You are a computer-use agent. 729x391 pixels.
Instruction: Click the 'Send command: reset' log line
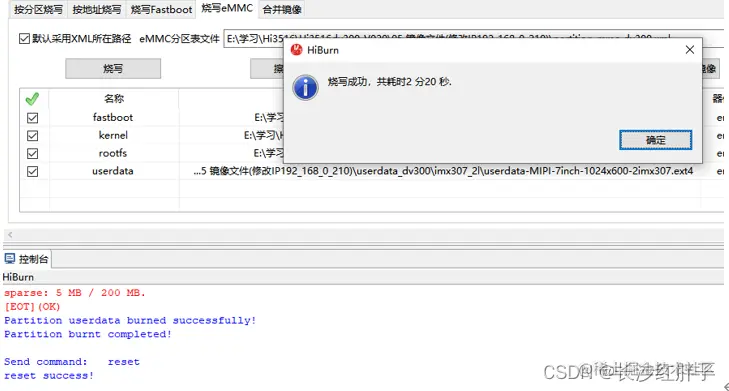pos(72,362)
